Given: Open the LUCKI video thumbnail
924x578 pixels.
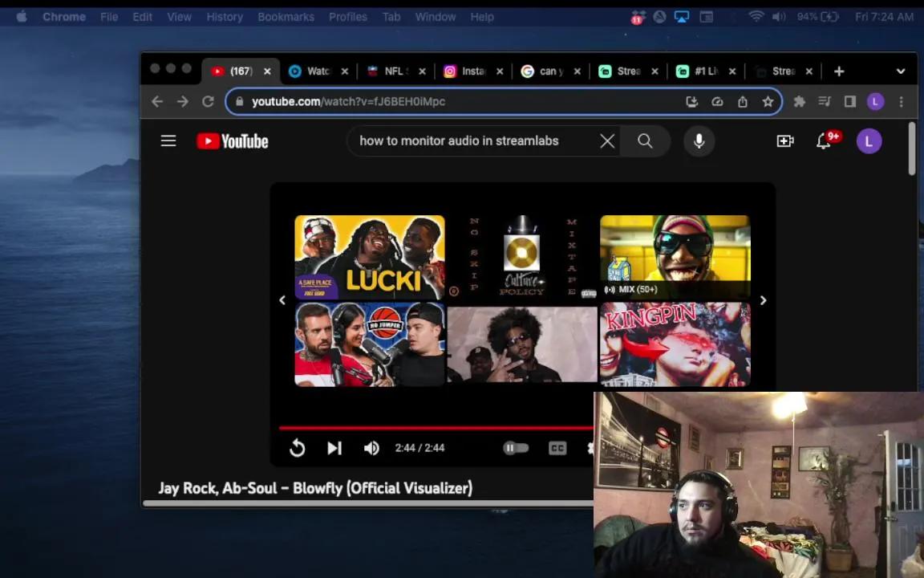Looking at the screenshot, I should pos(370,258).
